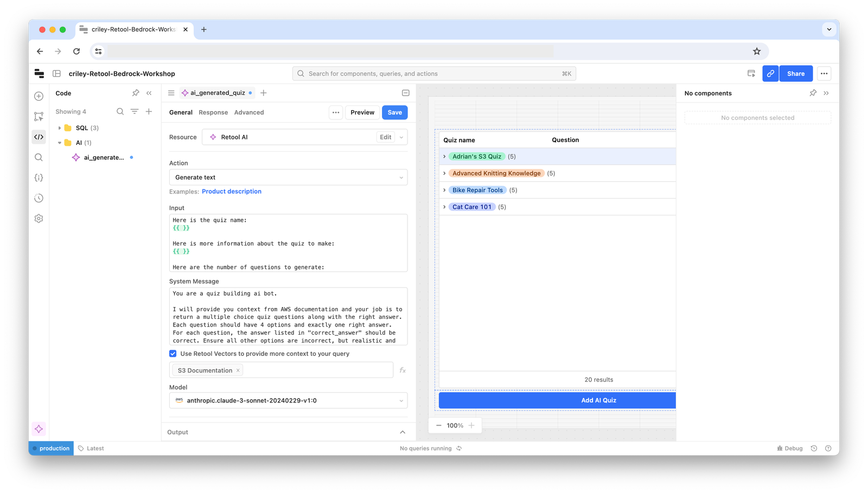Open the Component tree sidebar icon

click(39, 117)
